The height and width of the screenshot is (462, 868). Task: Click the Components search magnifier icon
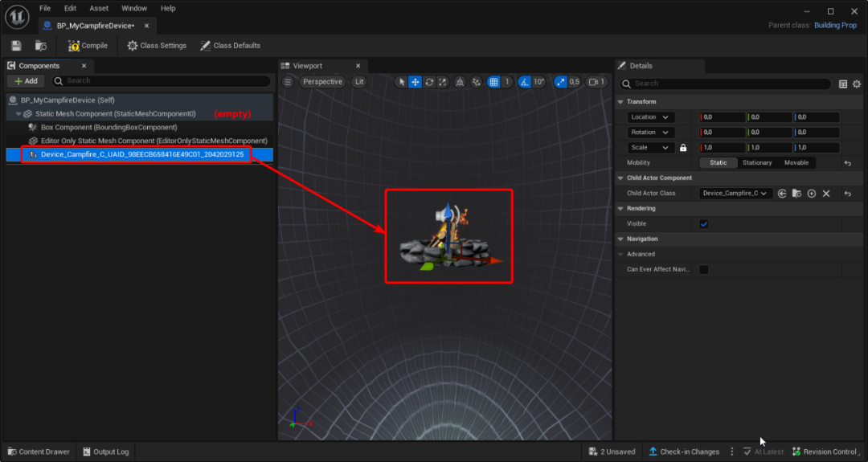pos(58,81)
